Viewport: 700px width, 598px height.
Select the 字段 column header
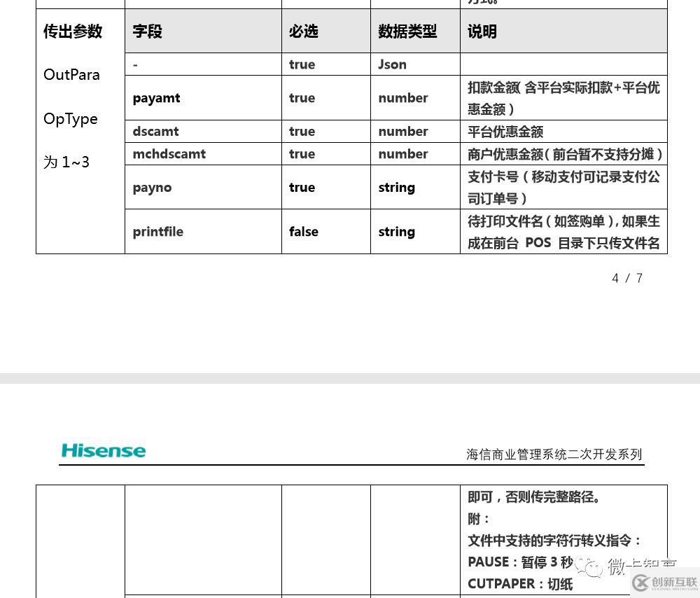click(x=147, y=31)
